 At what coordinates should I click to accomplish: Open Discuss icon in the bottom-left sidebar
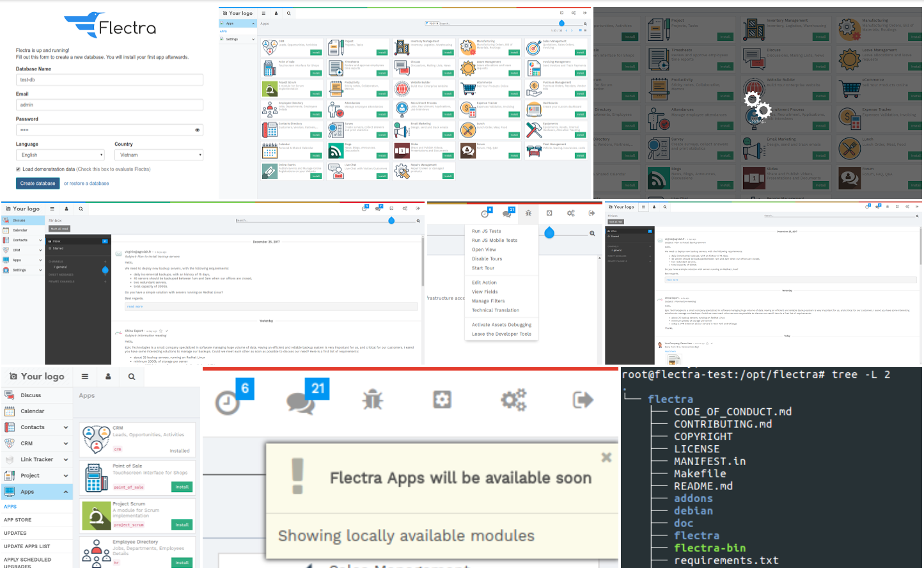[10, 395]
